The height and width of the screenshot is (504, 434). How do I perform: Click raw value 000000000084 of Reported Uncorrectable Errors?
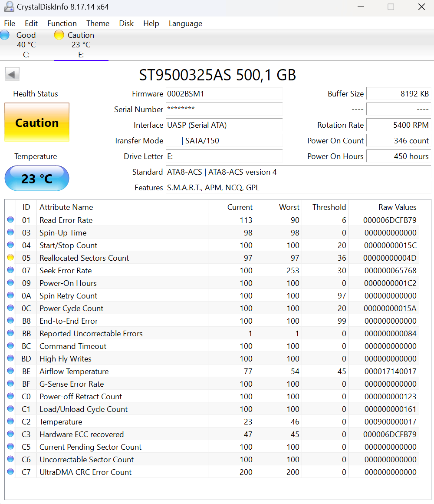click(x=390, y=334)
